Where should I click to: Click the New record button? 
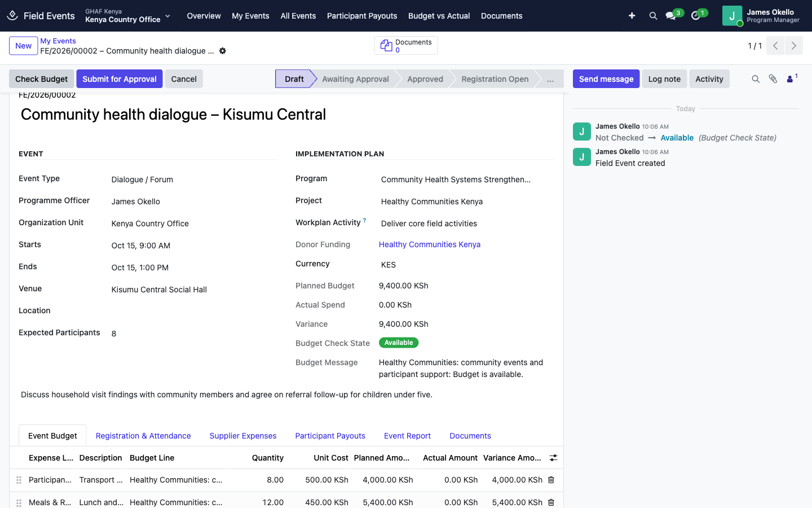point(24,46)
